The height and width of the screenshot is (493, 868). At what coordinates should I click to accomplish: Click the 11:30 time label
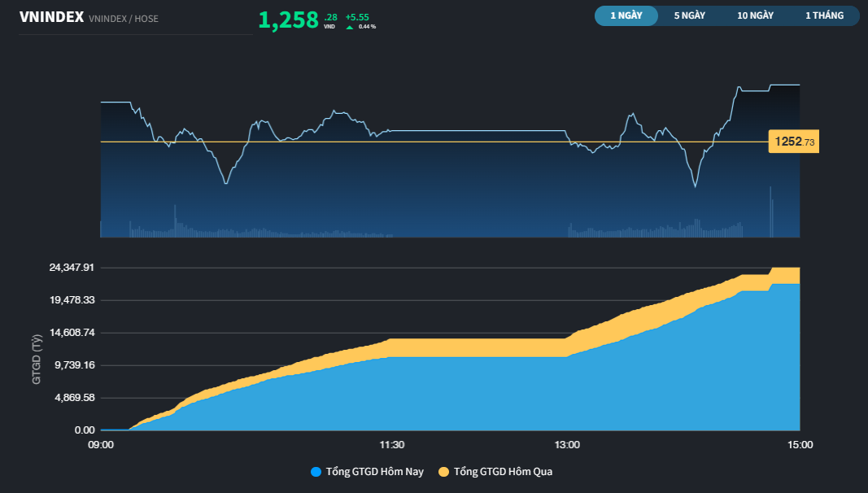(392, 445)
